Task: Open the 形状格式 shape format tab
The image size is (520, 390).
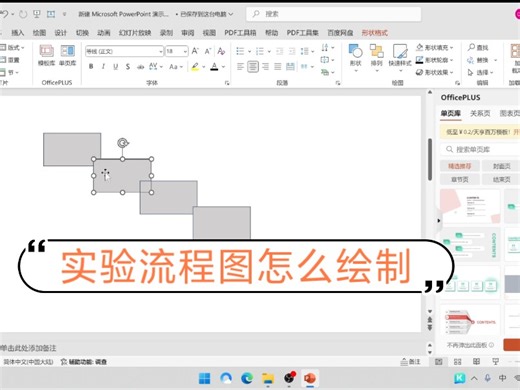Action: [x=375, y=33]
